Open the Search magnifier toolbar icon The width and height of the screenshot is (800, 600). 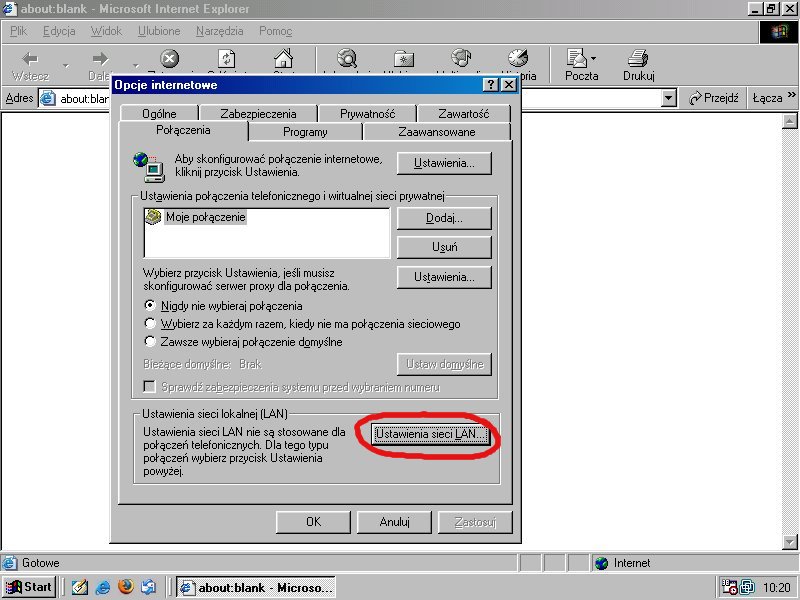pyautogui.click(x=347, y=59)
